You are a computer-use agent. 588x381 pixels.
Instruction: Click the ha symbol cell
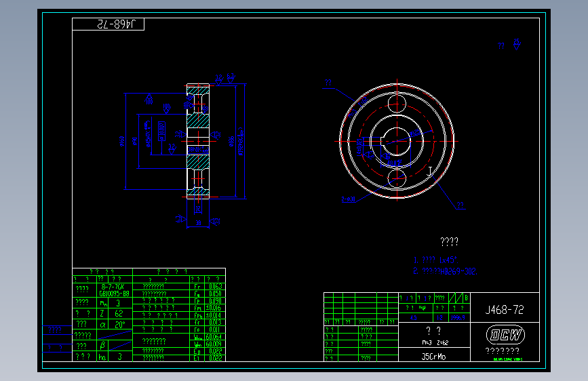102,357
